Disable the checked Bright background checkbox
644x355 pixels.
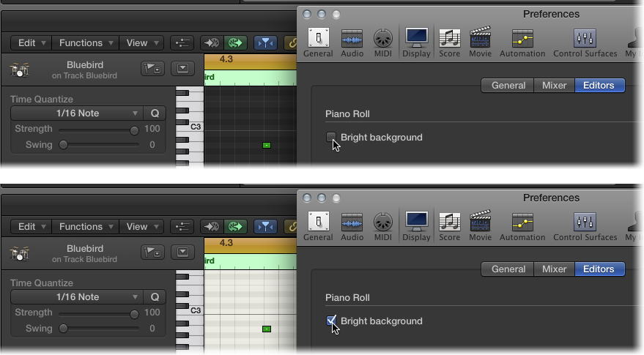[330, 321]
